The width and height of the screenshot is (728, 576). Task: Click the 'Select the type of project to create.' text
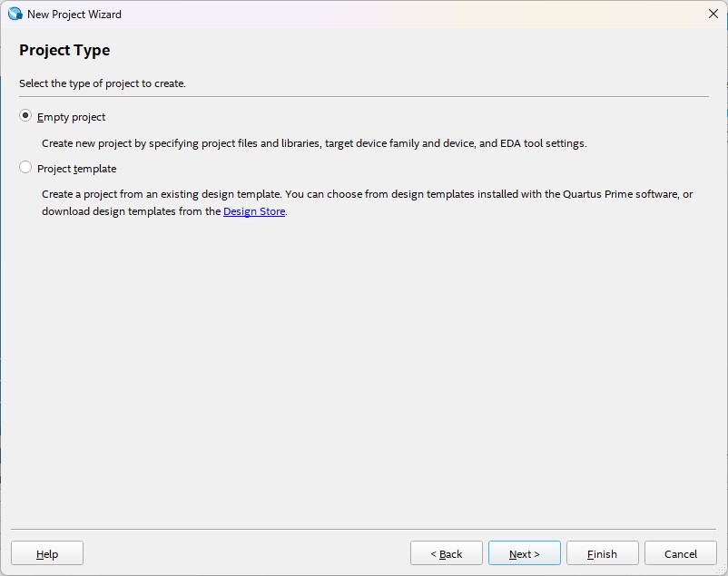coord(103,83)
